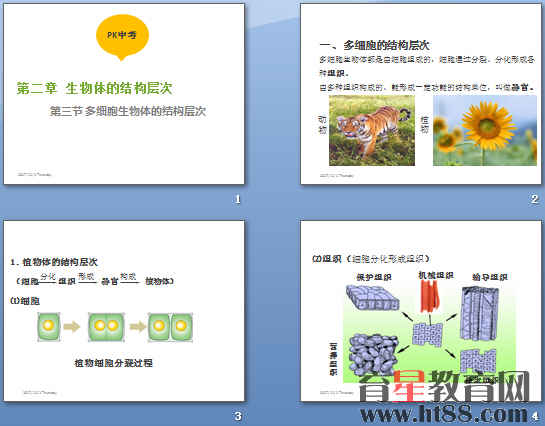This screenshot has height=426, width=545.
Task: Click the tiger photo on slide 2
Action: (x=372, y=130)
